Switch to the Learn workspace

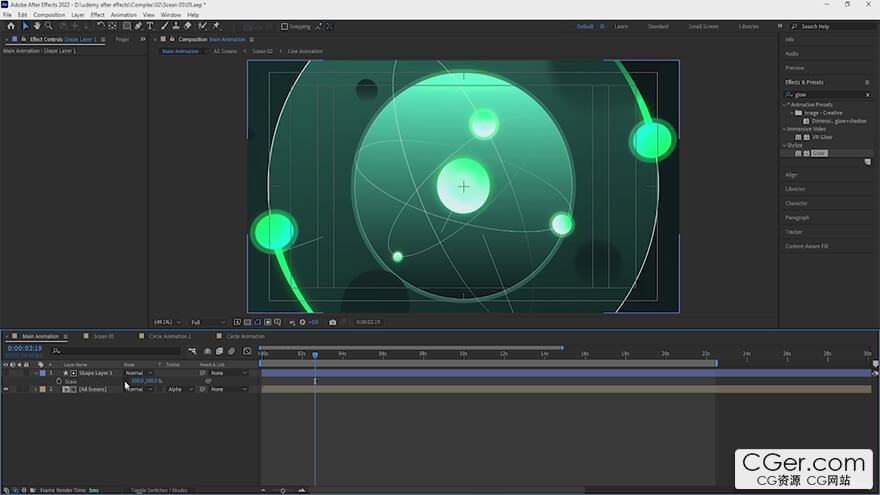click(621, 26)
